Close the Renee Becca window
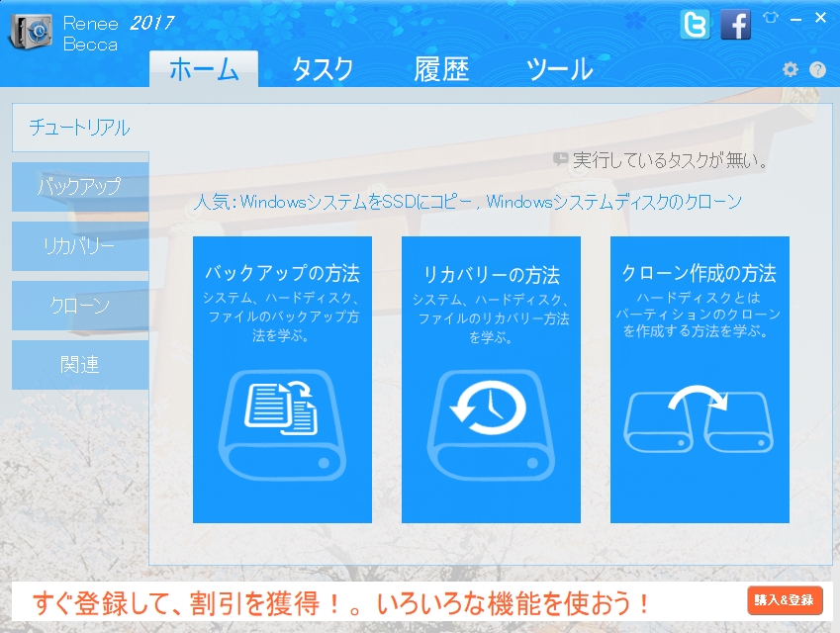840x633 pixels. [x=820, y=18]
